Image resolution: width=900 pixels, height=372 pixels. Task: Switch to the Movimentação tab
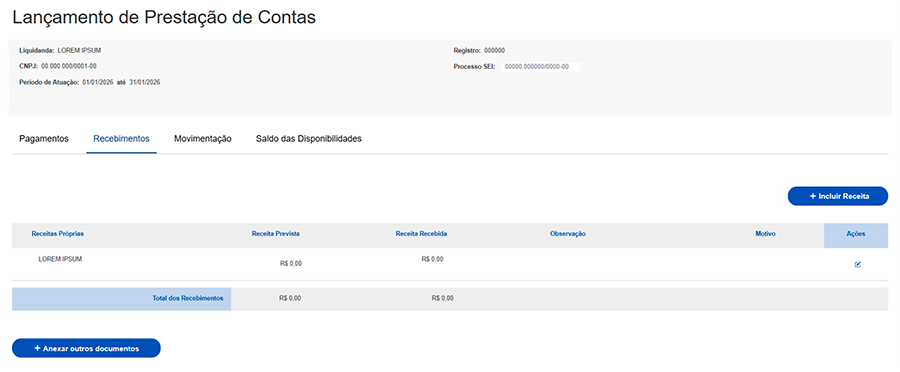(203, 138)
